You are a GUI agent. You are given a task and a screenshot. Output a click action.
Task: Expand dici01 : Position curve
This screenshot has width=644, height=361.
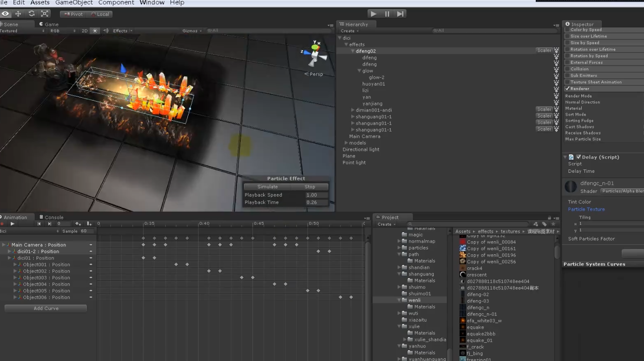(x=9, y=258)
